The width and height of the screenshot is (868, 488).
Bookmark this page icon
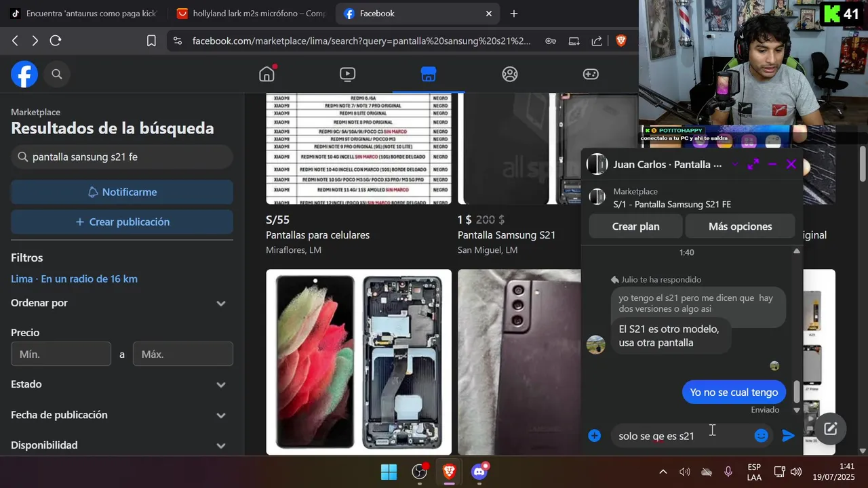point(151,41)
